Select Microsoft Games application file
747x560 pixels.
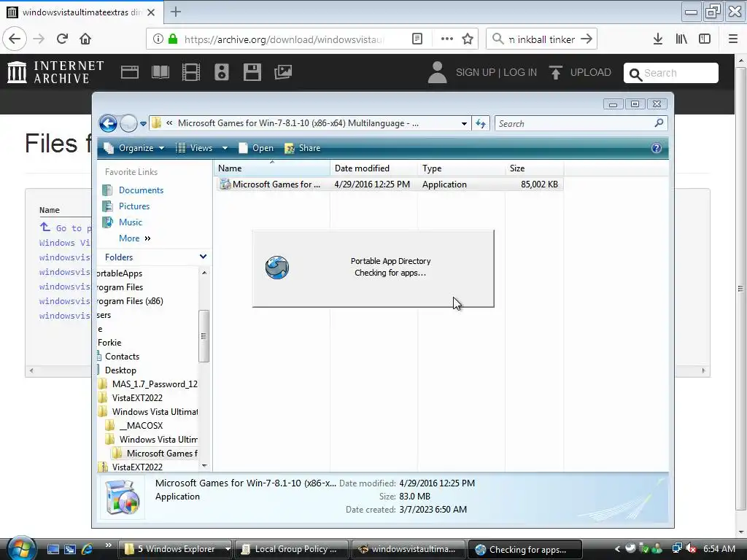tap(390, 184)
